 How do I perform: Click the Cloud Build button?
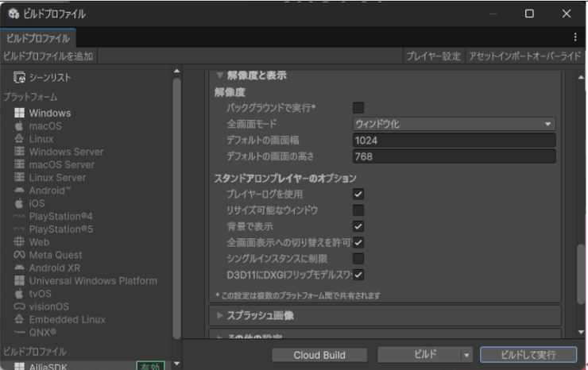tap(319, 355)
